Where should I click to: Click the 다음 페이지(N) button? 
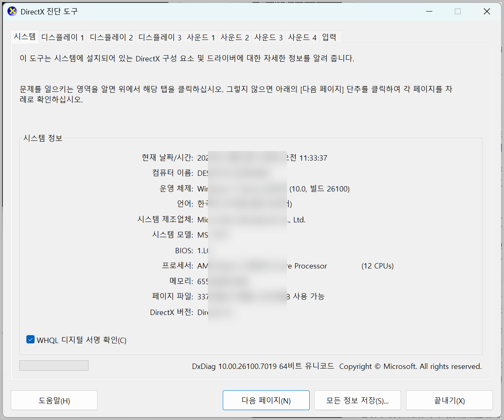coord(266,401)
